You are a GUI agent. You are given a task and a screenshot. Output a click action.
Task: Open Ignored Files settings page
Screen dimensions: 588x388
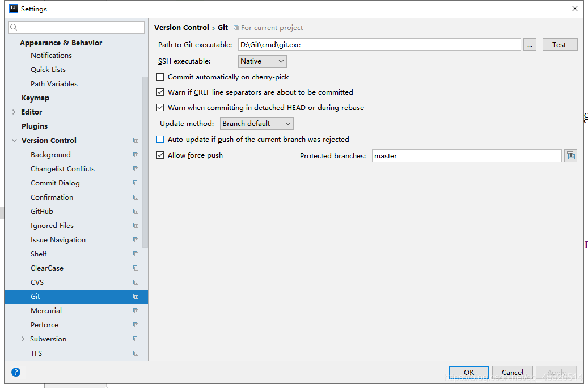pyautogui.click(x=52, y=226)
